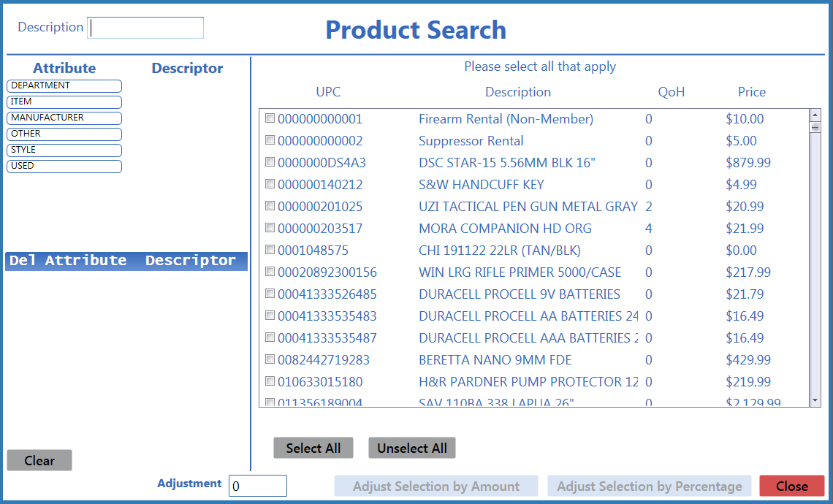Check the box for Firearm Rental (Non-Member)
This screenshot has height=504, width=833.
pyautogui.click(x=270, y=118)
